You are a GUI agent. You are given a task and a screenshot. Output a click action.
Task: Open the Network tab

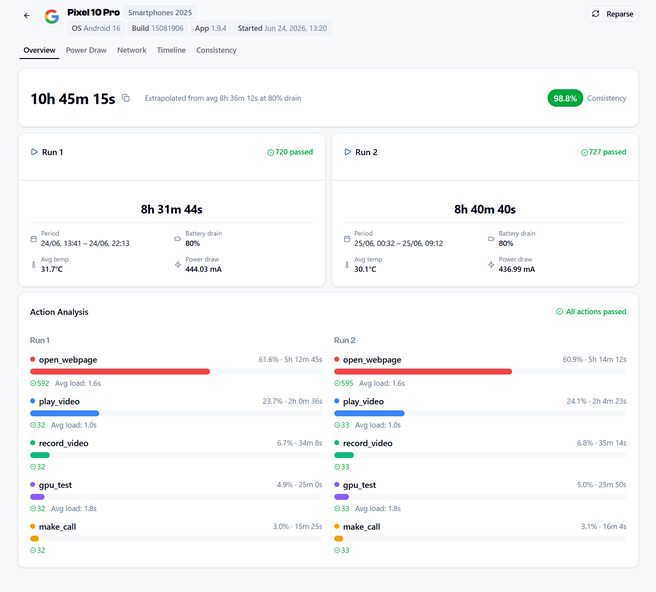pos(132,50)
